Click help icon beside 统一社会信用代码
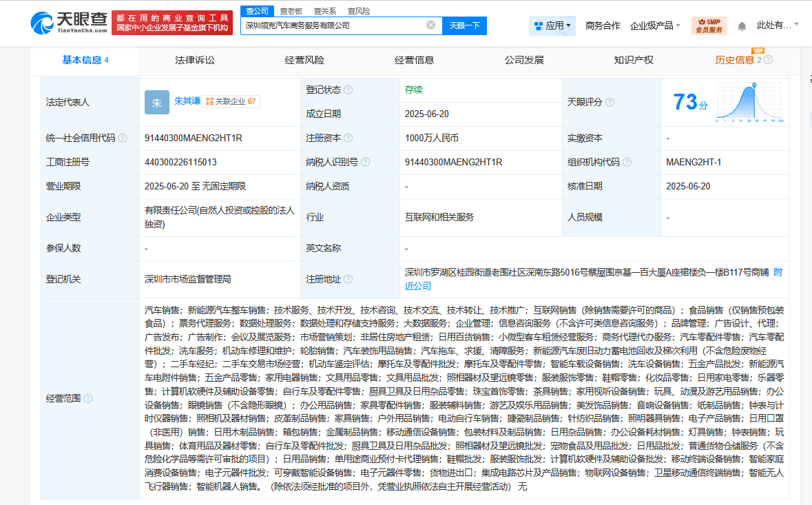Viewport: 812px width, 505px height. click(x=123, y=138)
